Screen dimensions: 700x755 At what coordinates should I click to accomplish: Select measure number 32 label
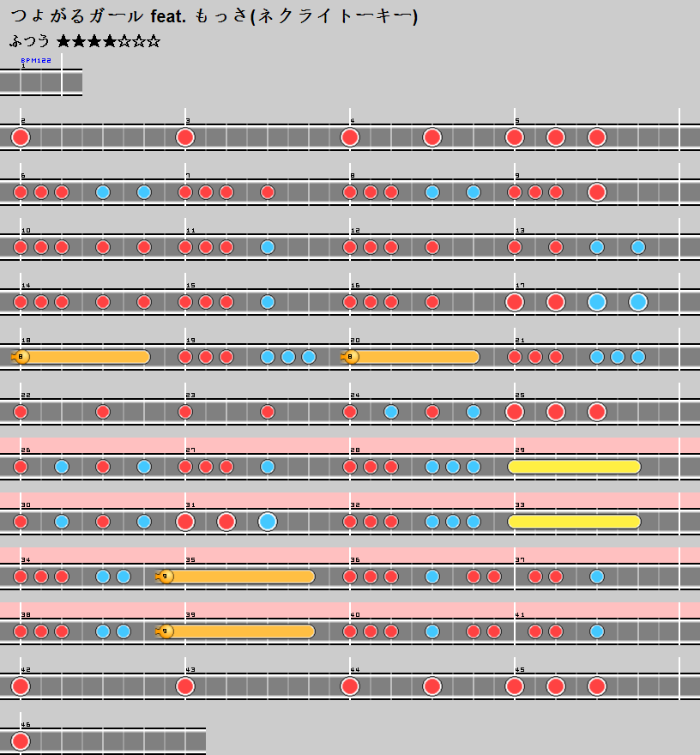pyautogui.click(x=355, y=505)
